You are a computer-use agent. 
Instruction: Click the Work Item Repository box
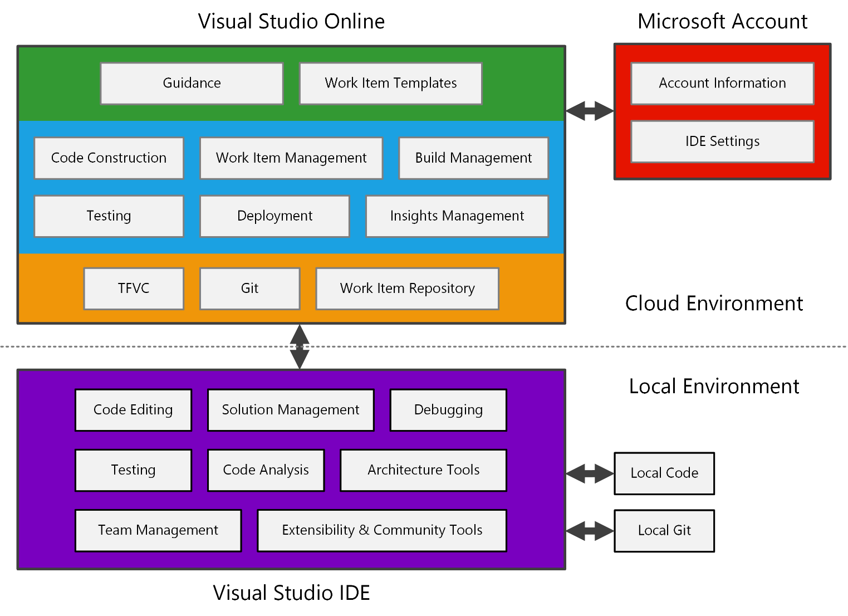(x=407, y=289)
